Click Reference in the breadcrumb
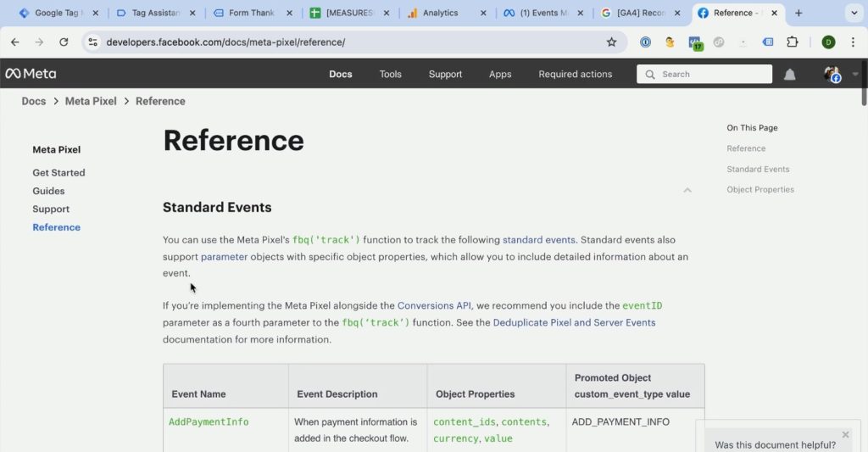 click(160, 102)
